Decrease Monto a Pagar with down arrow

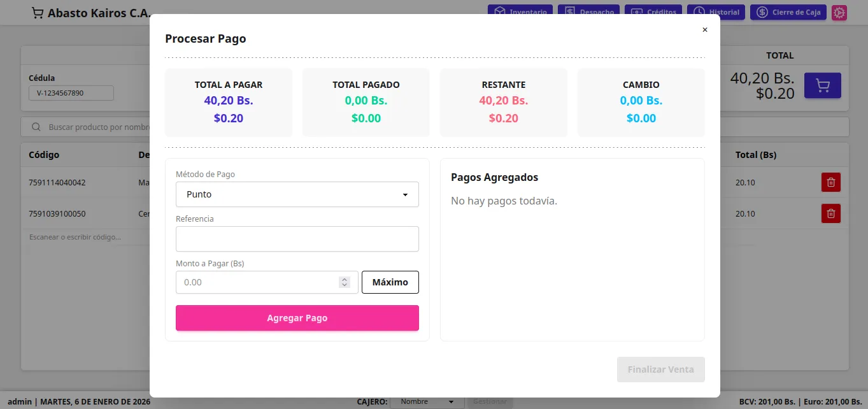tap(345, 285)
